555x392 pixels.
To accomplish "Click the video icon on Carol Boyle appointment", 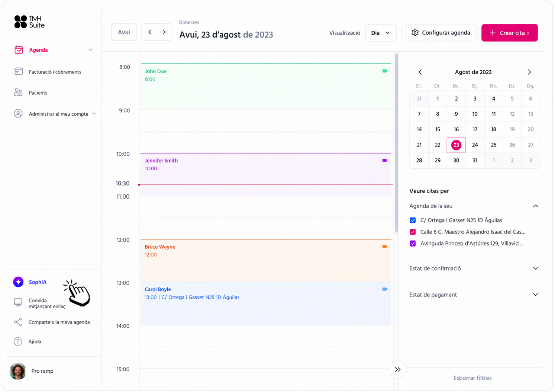I will click(x=385, y=289).
